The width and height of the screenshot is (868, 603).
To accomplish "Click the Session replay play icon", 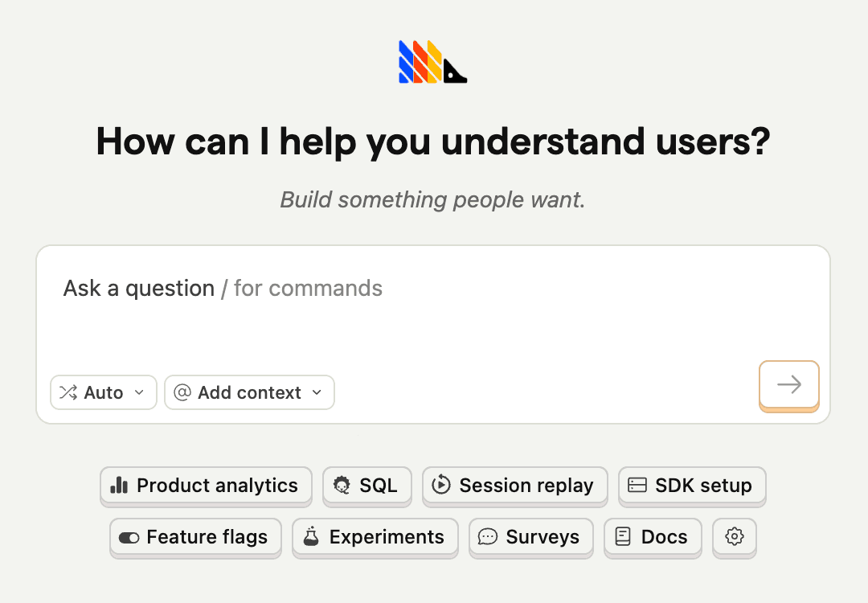I will (x=441, y=485).
